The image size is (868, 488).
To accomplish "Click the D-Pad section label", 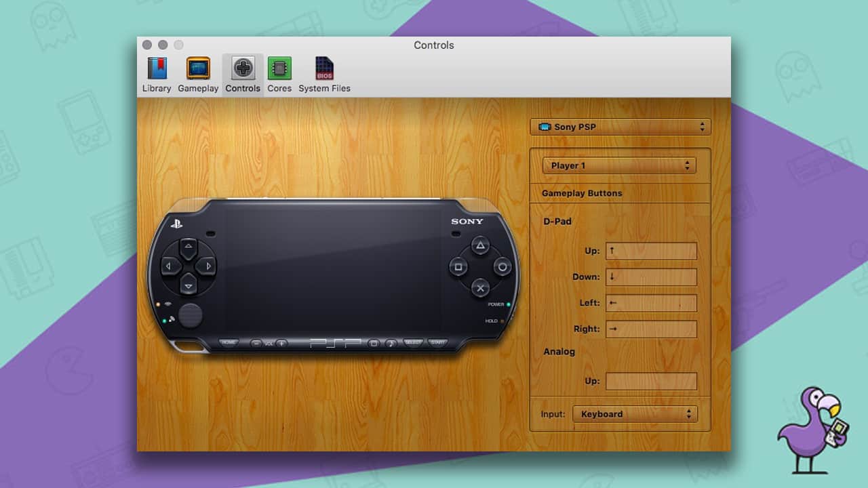I will click(557, 221).
